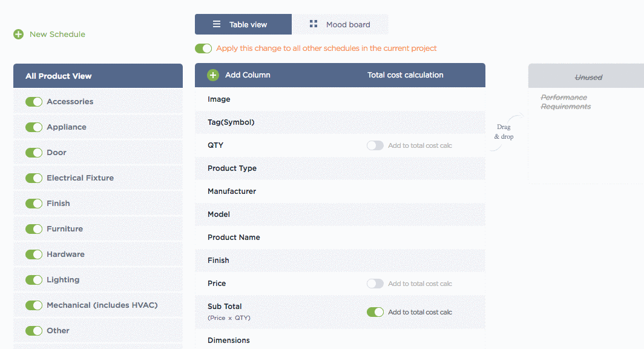Select the Sub Total column row label
The image size is (644, 349).
(x=225, y=306)
